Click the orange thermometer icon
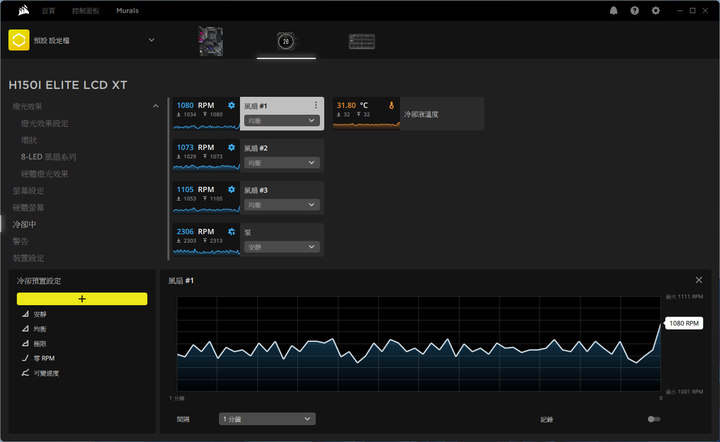 coord(391,105)
